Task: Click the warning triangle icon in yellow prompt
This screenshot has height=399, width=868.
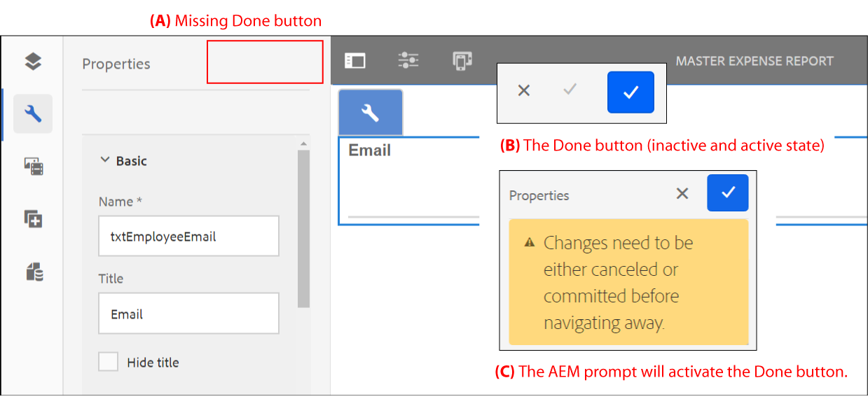Action: point(530,243)
